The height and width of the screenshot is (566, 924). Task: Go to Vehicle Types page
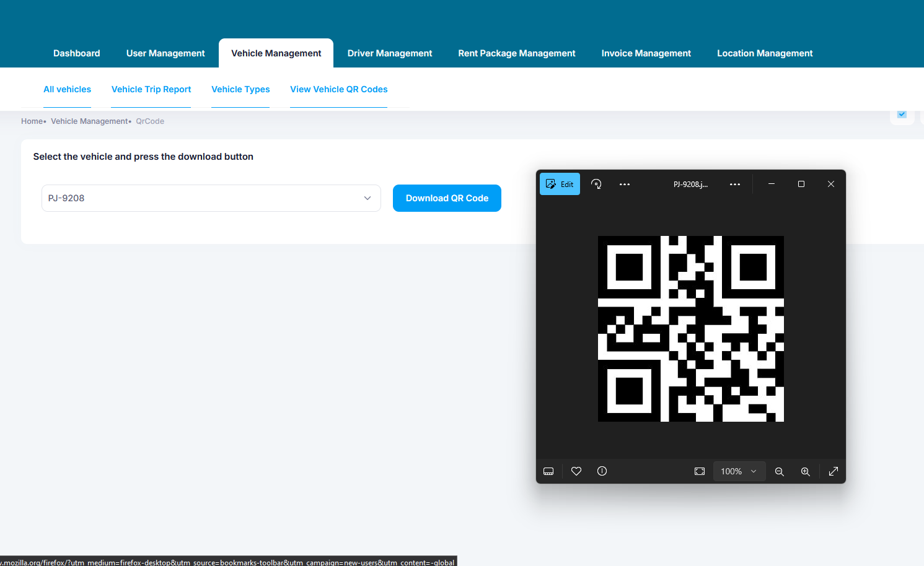tap(240, 89)
